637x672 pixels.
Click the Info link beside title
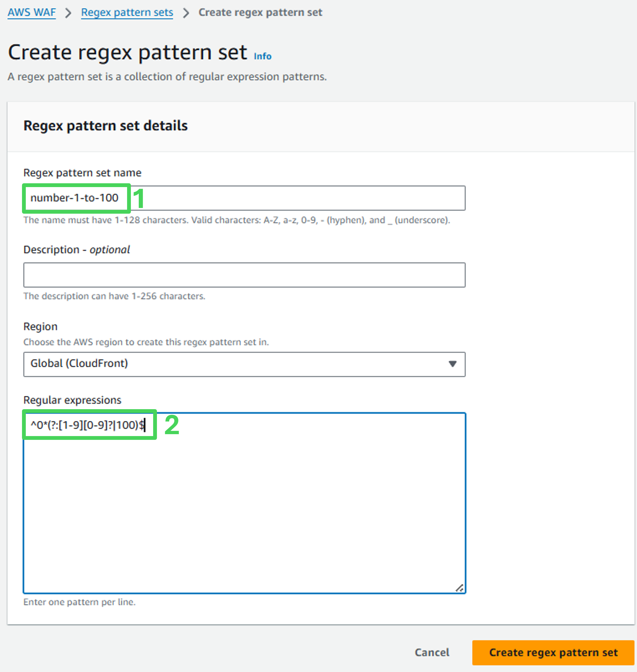click(x=263, y=56)
